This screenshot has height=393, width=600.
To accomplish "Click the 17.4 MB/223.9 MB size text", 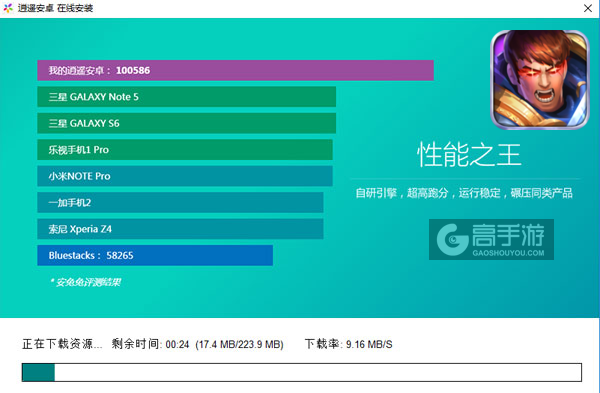I will pos(240,344).
